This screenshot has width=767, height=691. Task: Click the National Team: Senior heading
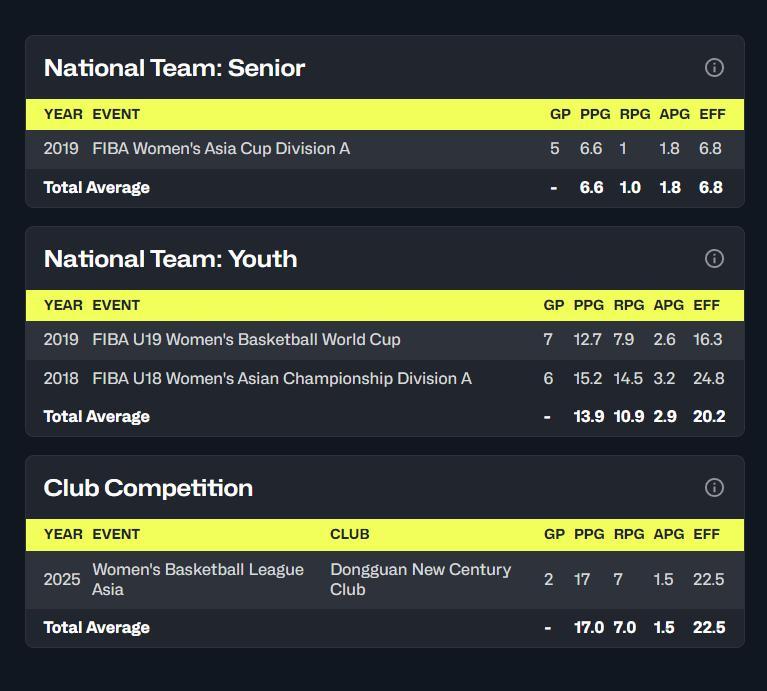[x=174, y=68]
